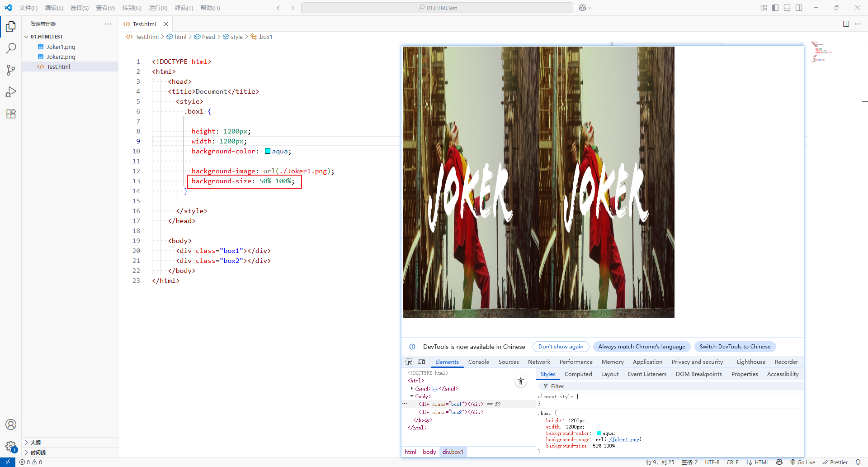The height and width of the screenshot is (467, 868).
Task: Select Joker2.png in the file explorer
Action: pyautogui.click(x=70, y=57)
